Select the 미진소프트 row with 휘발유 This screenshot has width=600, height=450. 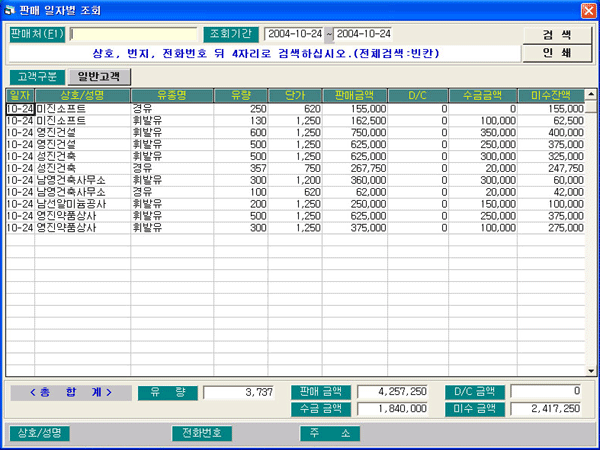(295, 121)
